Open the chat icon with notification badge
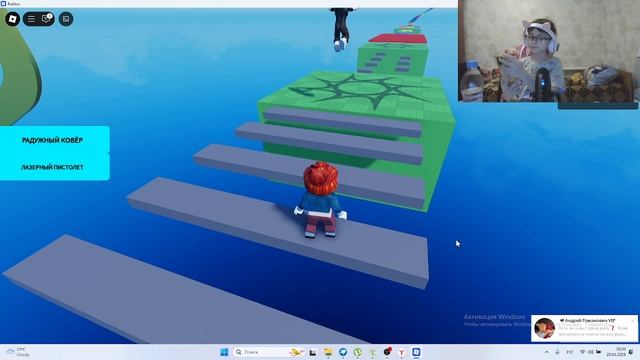This screenshot has width=640, height=360. click(47, 19)
